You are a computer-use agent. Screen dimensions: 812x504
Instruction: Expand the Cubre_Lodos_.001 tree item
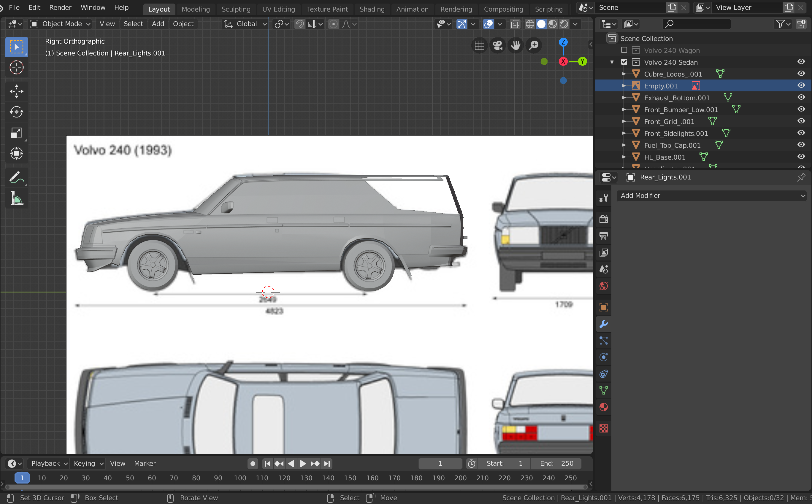click(x=624, y=74)
